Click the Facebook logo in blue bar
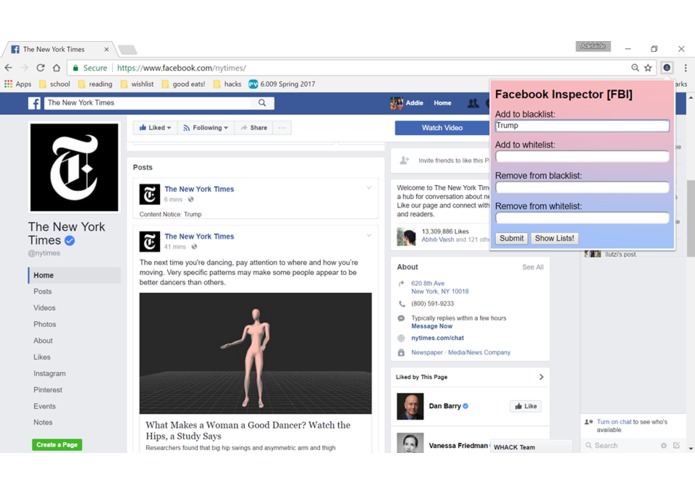 click(34, 103)
